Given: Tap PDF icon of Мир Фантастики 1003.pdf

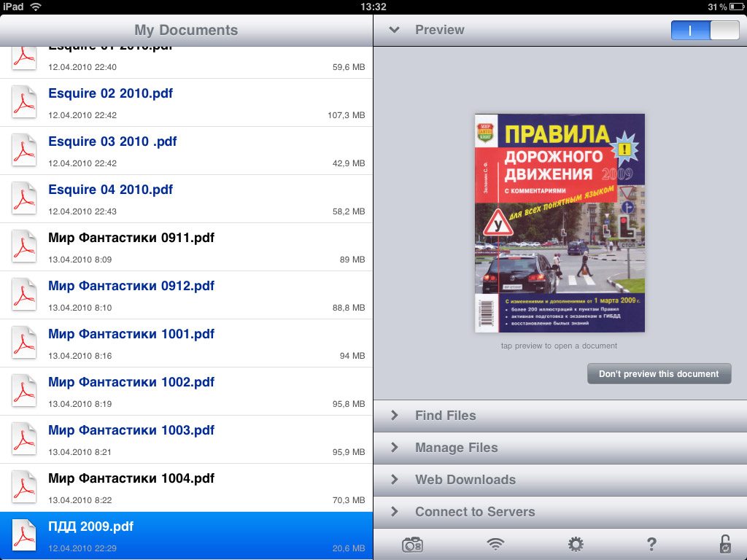Looking at the screenshot, I should coord(24,438).
